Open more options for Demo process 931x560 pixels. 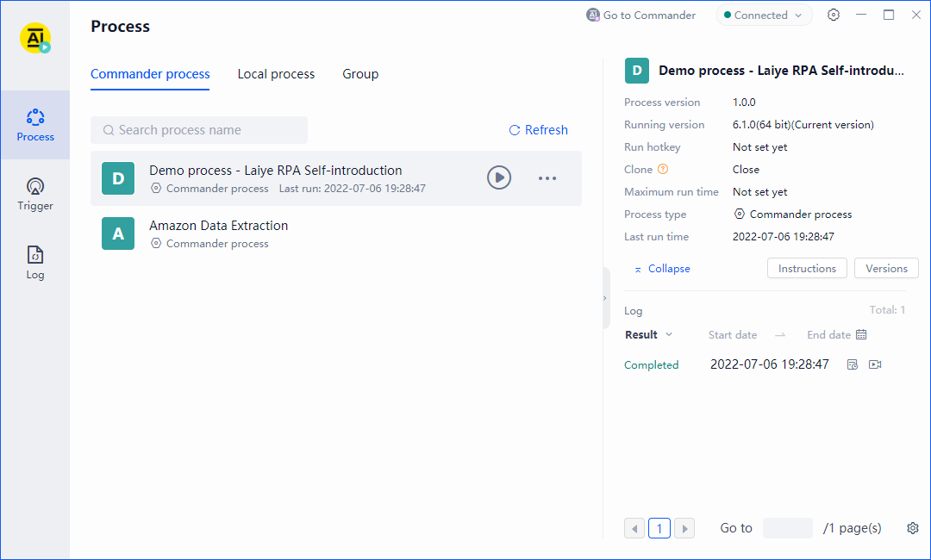547,178
